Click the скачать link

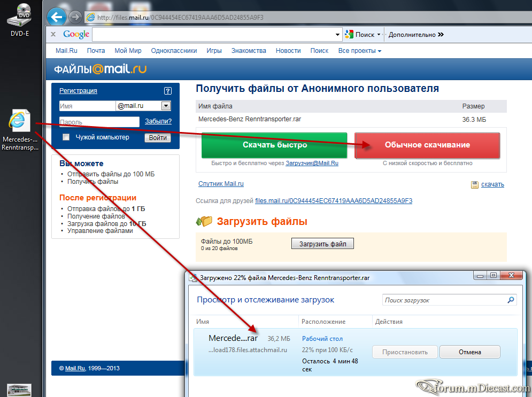tap(492, 184)
